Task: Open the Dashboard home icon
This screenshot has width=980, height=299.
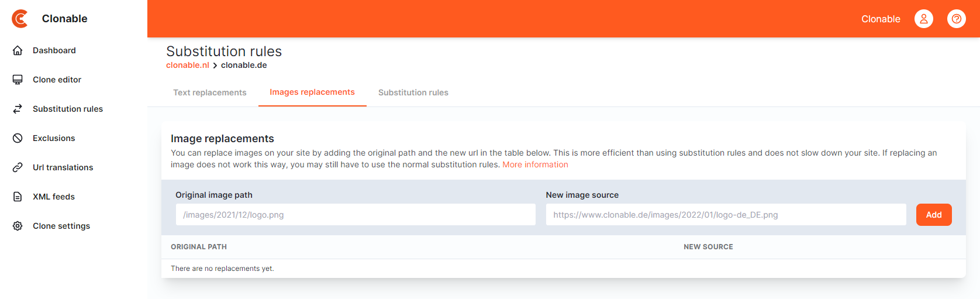Action: [x=18, y=50]
